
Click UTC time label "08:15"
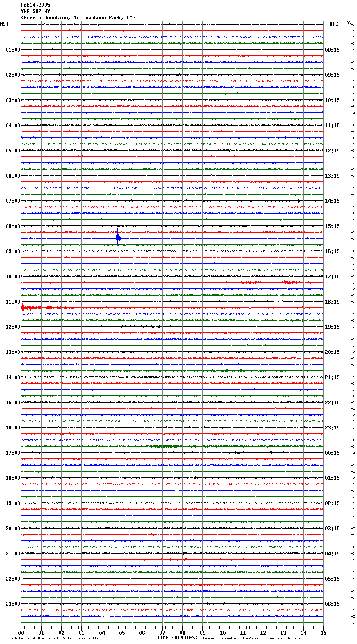click(332, 50)
